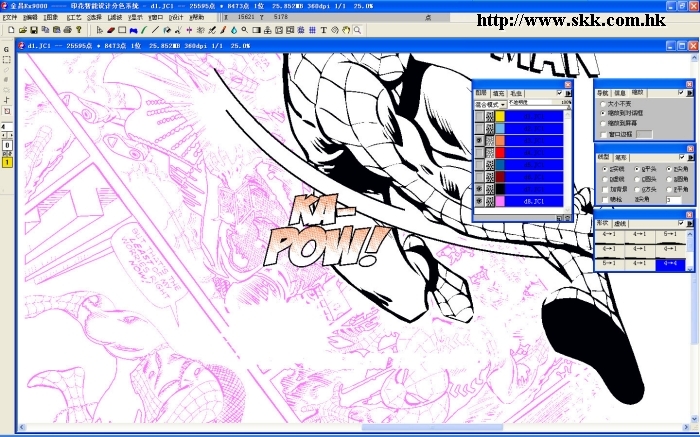Select the green brush stroke tool

click(x=144, y=30)
